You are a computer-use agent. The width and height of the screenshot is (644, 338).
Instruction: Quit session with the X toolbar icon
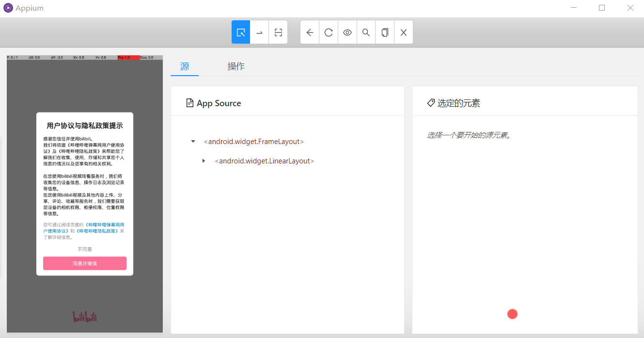click(403, 32)
